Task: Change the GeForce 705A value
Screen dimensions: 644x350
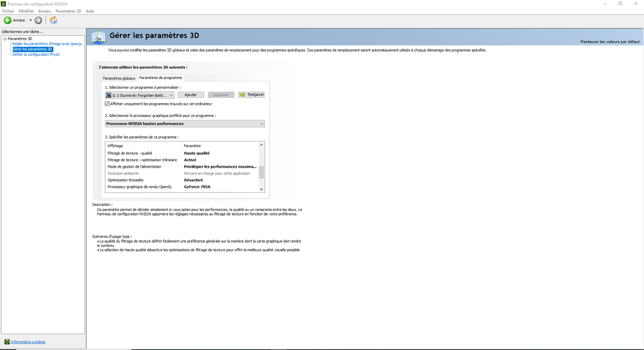Action: point(197,187)
